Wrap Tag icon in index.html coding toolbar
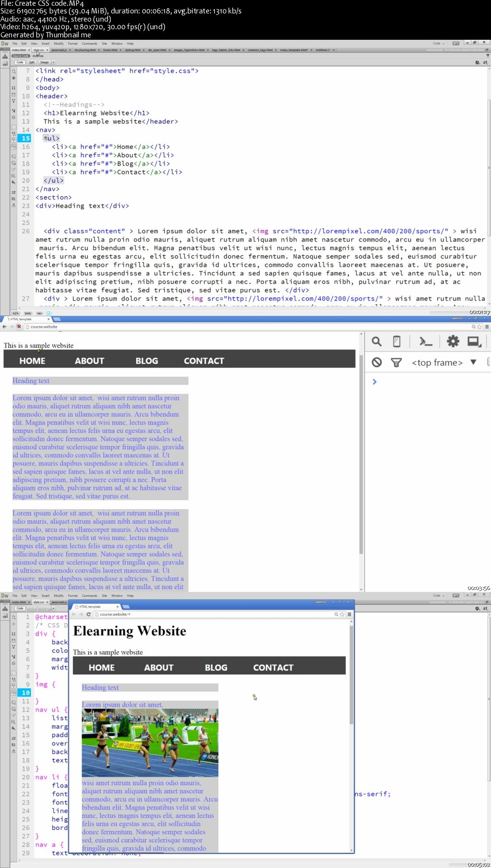 click(13, 170)
